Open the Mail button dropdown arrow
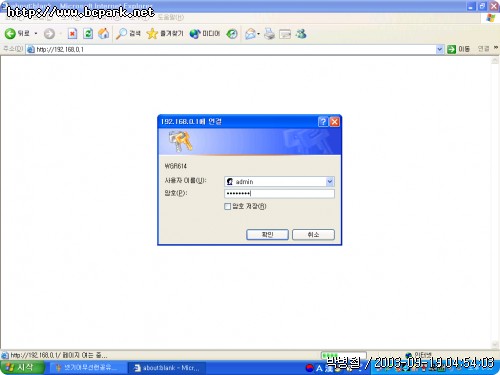The width and height of the screenshot is (500, 375). click(259, 34)
